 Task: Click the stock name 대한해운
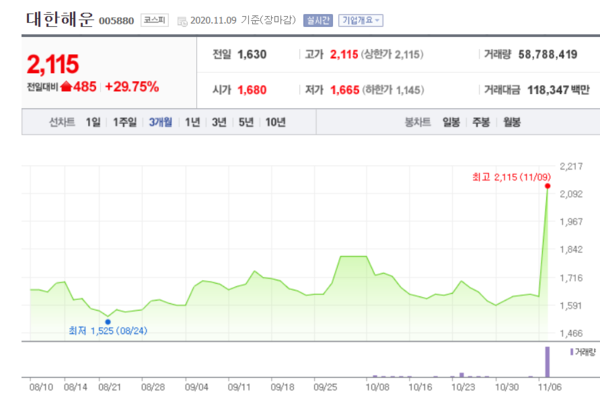tap(60, 19)
